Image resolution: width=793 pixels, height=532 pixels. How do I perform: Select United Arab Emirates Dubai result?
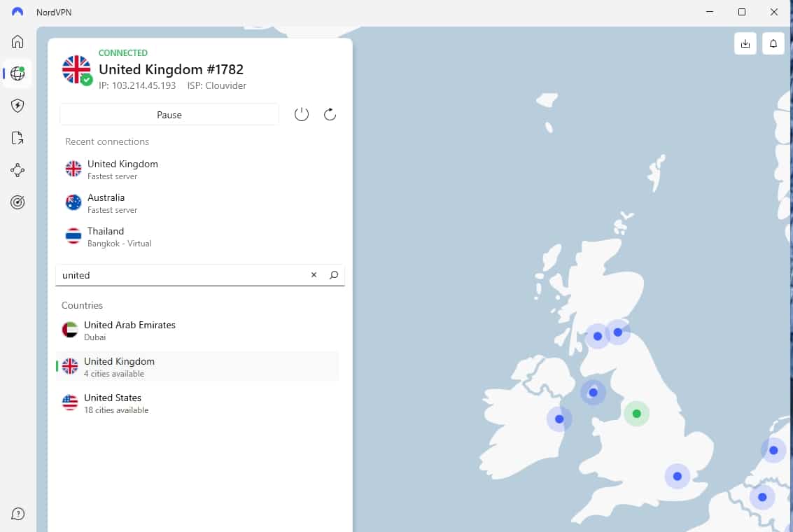197,330
